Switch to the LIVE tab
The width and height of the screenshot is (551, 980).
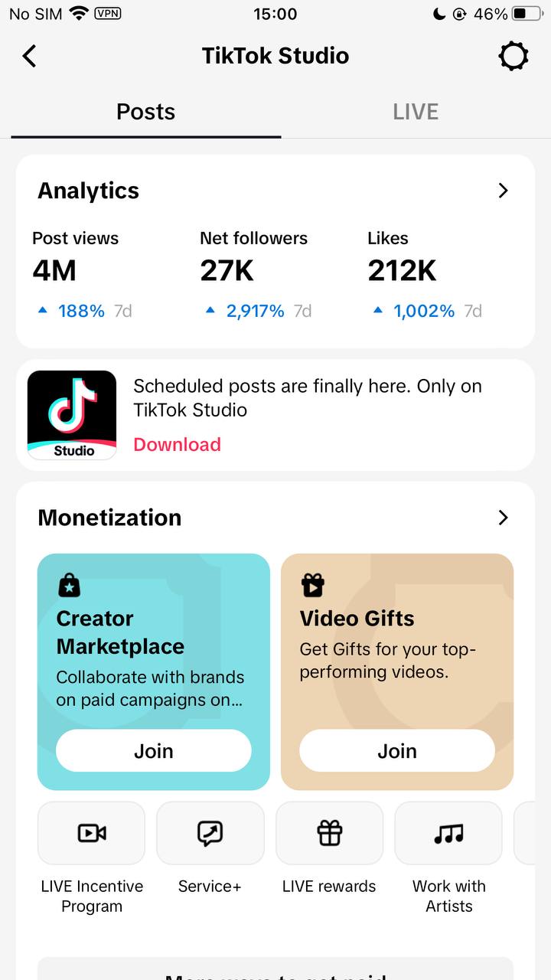[416, 112]
